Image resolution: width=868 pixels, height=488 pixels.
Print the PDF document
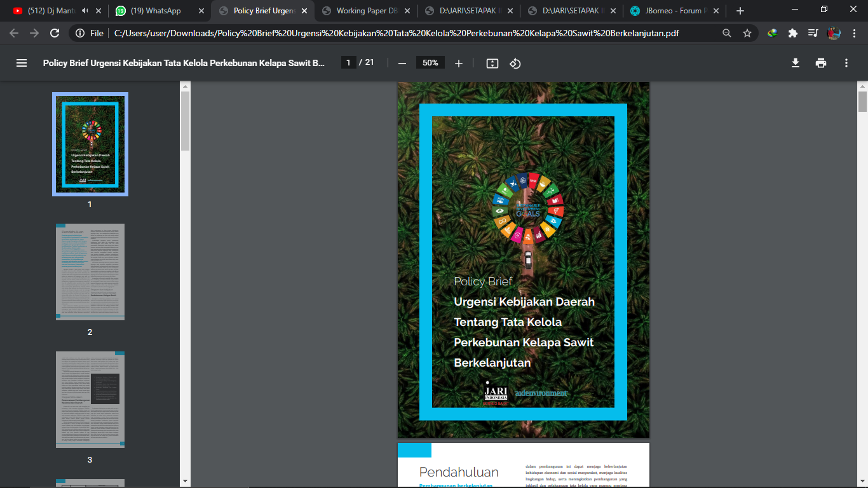pos(821,63)
